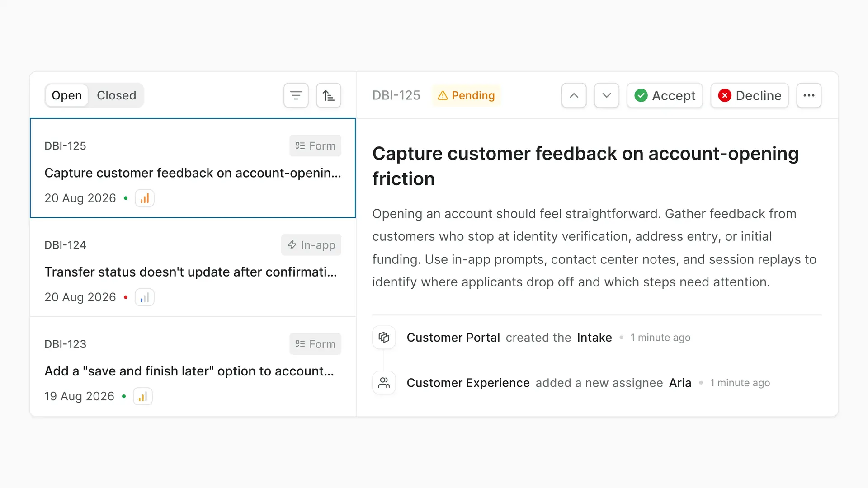Screen dimensions: 868x488
Task: Click the DBI-125 ID in detail header
Action: point(396,95)
